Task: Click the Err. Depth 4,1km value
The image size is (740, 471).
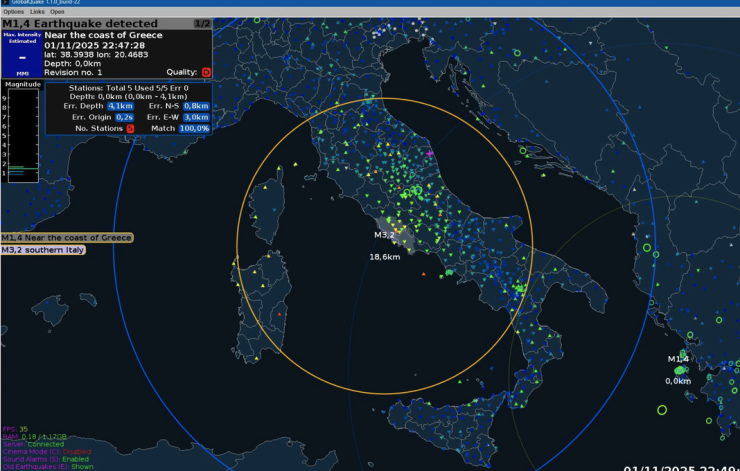Action: pos(120,105)
